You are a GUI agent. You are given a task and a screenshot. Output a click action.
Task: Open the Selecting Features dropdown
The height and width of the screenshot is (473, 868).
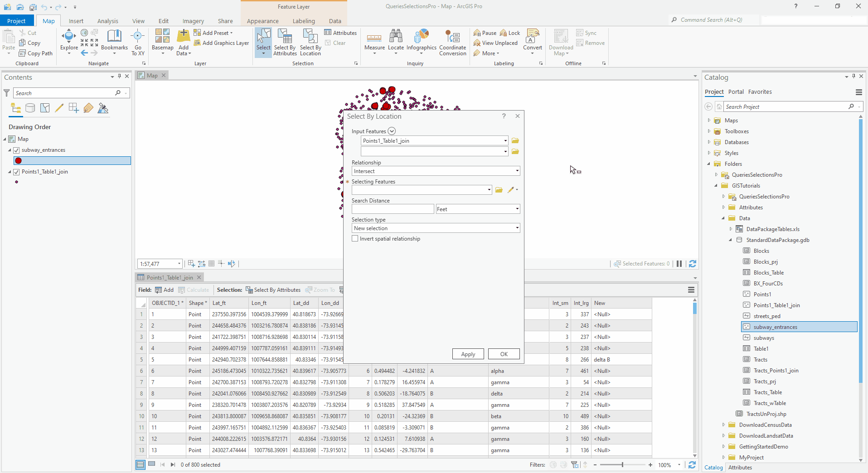tap(489, 190)
